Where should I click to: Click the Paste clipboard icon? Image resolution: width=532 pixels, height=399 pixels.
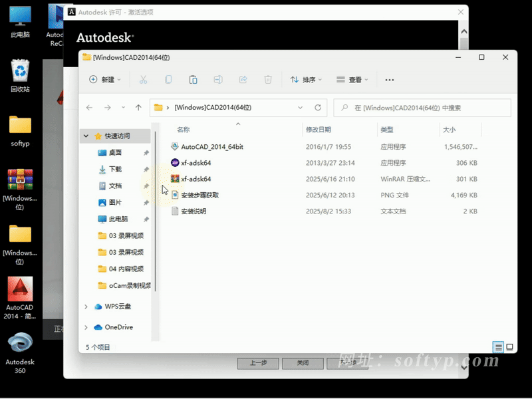(x=193, y=80)
